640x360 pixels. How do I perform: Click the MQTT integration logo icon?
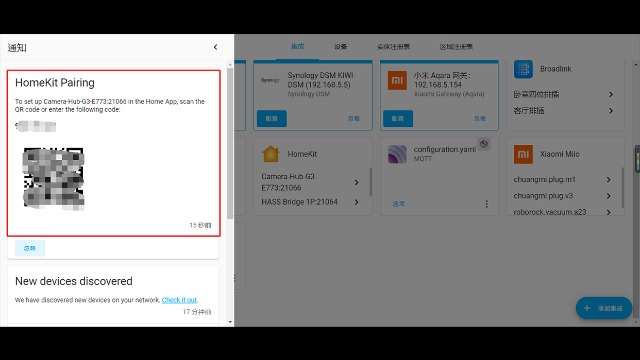[397, 154]
